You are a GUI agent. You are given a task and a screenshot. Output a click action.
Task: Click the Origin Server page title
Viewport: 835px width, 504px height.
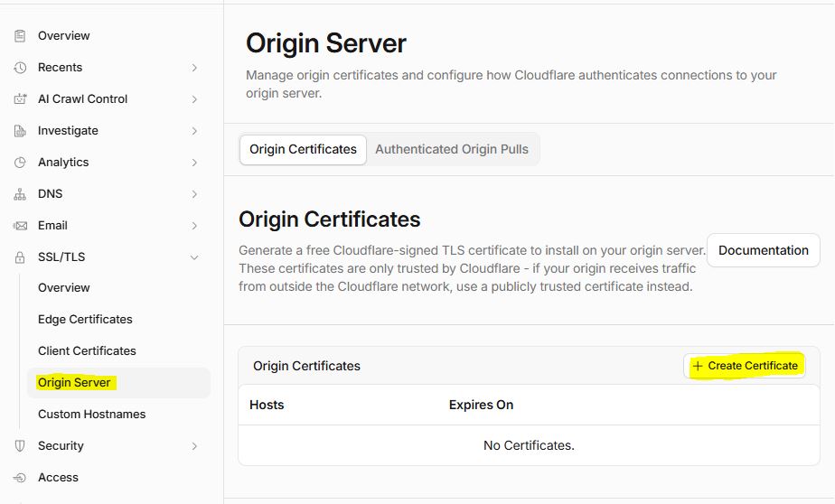(326, 43)
